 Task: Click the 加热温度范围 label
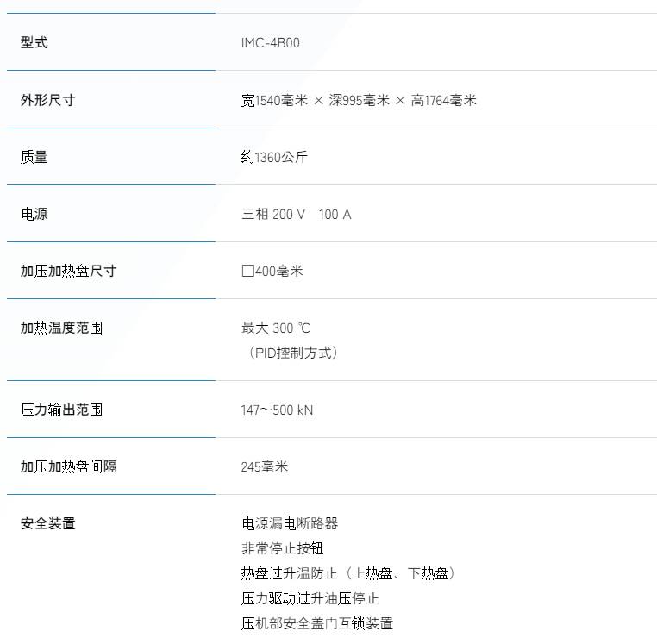[61, 328]
